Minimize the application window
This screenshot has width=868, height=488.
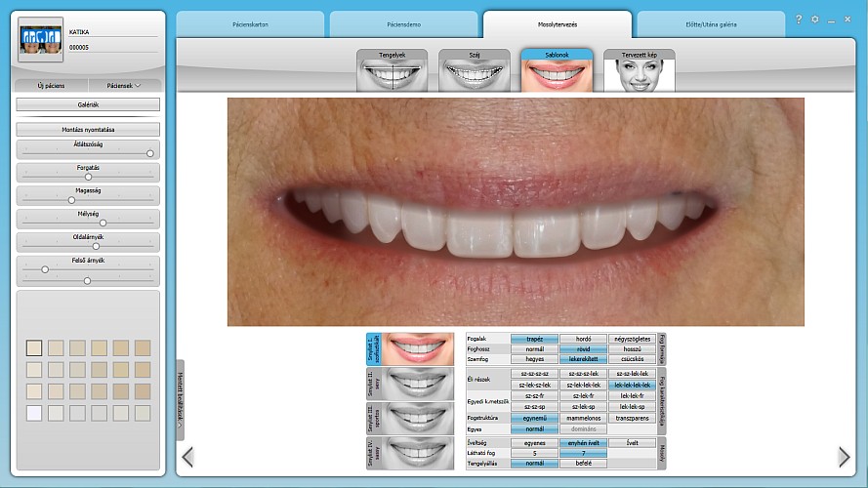[x=831, y=20]
